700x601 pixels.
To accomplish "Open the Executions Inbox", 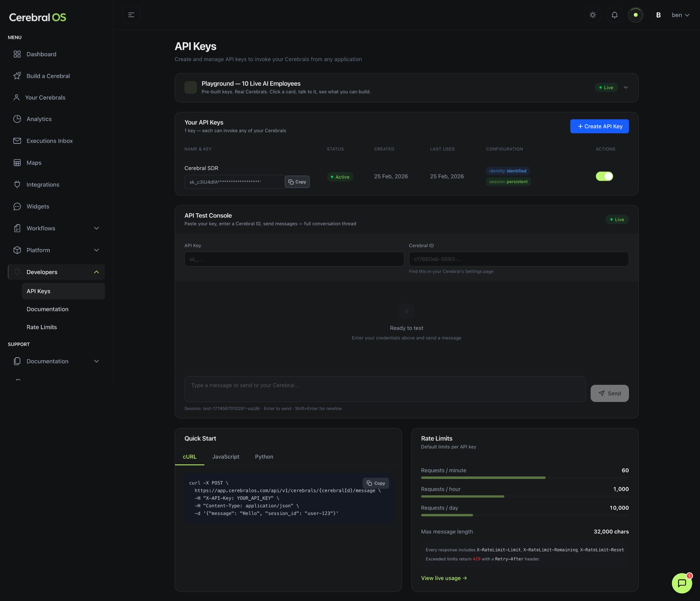I will click(49, 141).
